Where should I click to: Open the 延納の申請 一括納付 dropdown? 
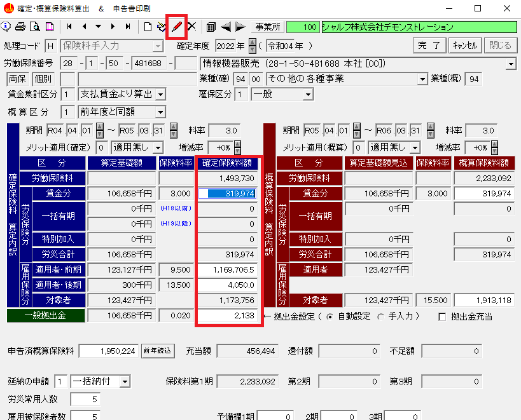[x=125, y=382]
